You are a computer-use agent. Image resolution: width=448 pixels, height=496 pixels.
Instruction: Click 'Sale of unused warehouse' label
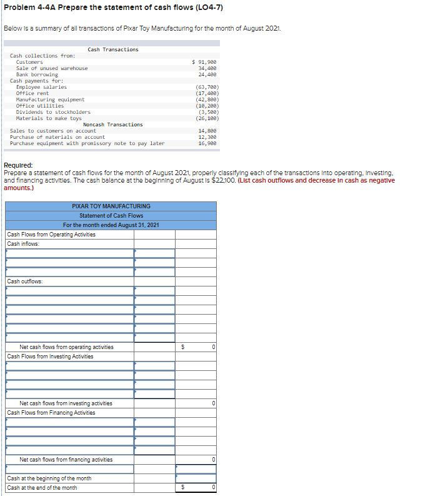pos(52,68)
